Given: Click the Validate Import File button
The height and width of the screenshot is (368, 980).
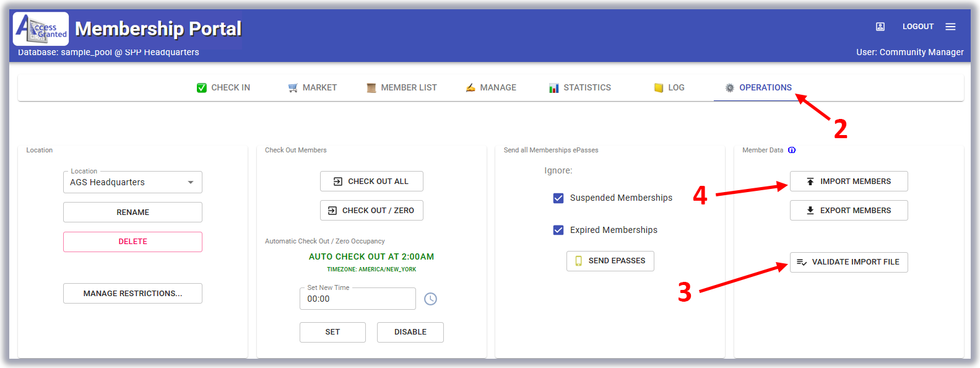Looking at the screenshot, I should tap(848, 262).
